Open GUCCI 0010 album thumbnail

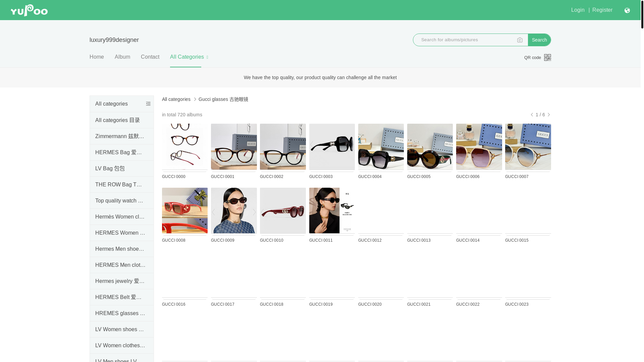(283, 210)
